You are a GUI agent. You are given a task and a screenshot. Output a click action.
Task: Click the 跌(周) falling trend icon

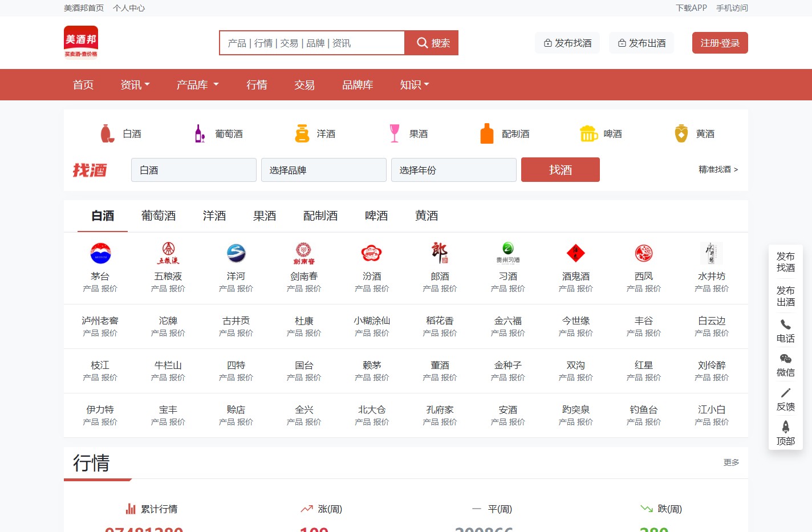647,509
